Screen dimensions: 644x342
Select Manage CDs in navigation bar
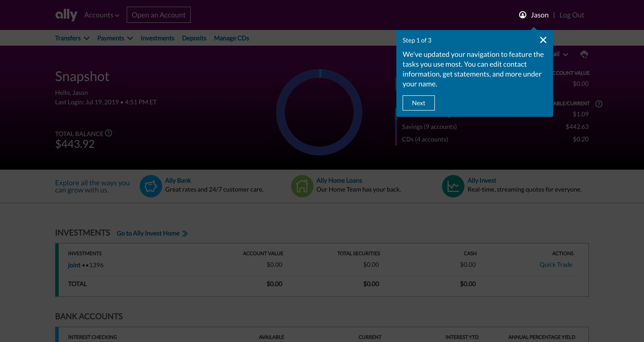point(231,38)
